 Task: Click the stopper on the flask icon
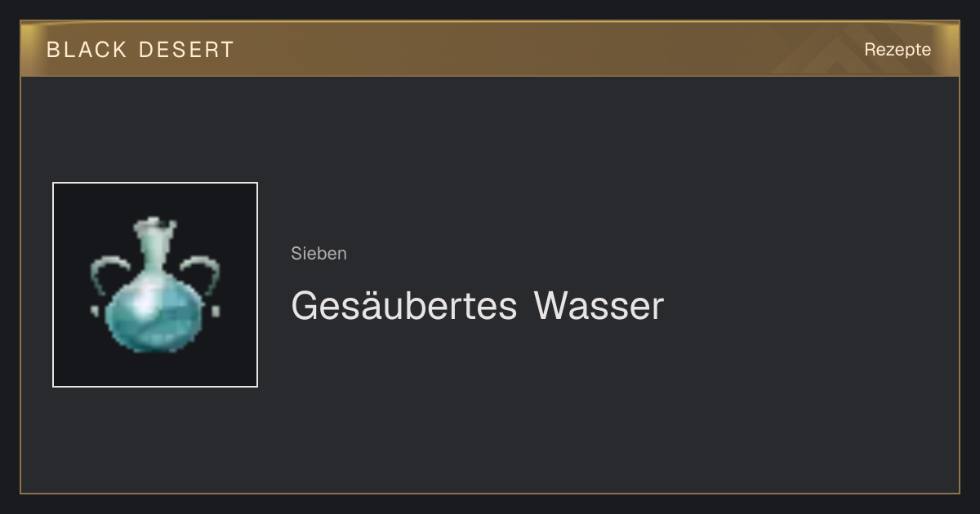(x=155, y=226)
